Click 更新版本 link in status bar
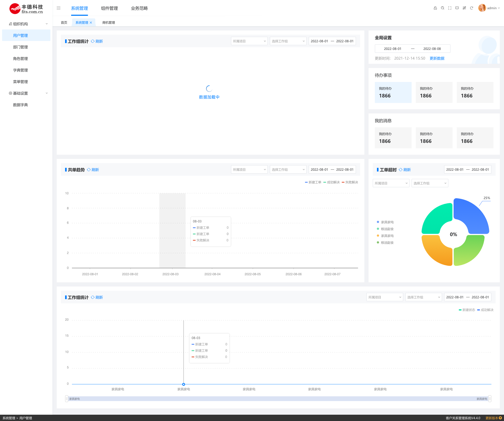 [492, 418]
